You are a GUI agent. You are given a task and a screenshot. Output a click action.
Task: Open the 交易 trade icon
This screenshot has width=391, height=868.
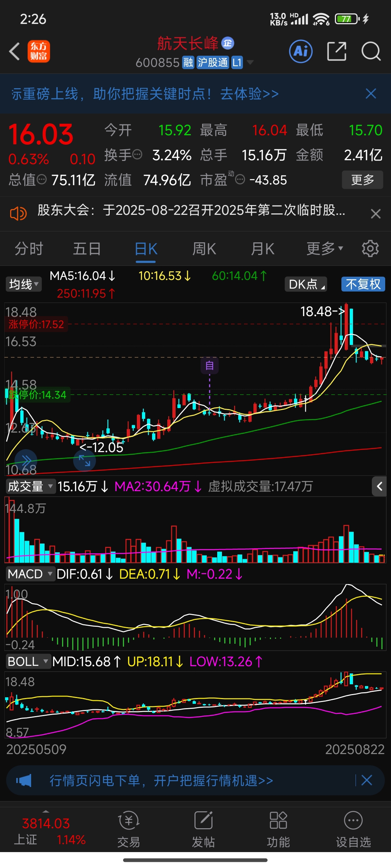tap(129, 830)
